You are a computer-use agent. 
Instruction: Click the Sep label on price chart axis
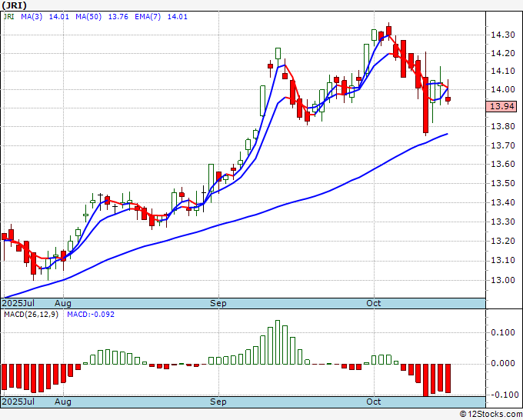tap(218, 303)
